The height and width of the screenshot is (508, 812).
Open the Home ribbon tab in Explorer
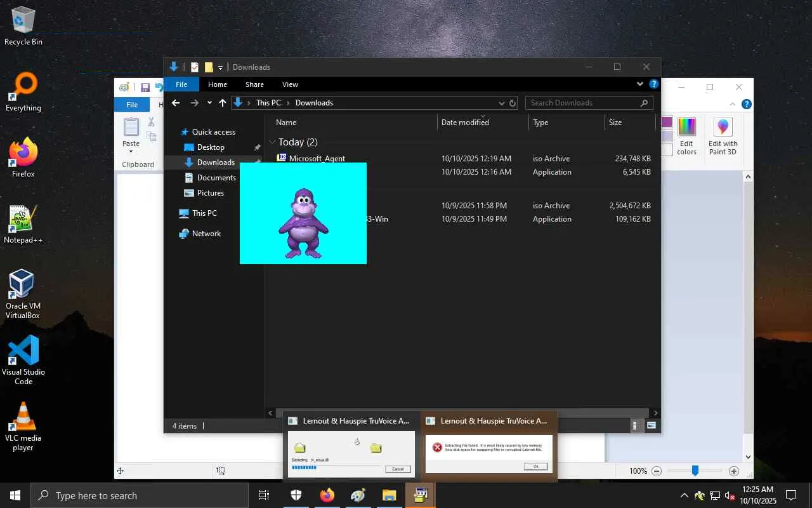coord(218,84)
